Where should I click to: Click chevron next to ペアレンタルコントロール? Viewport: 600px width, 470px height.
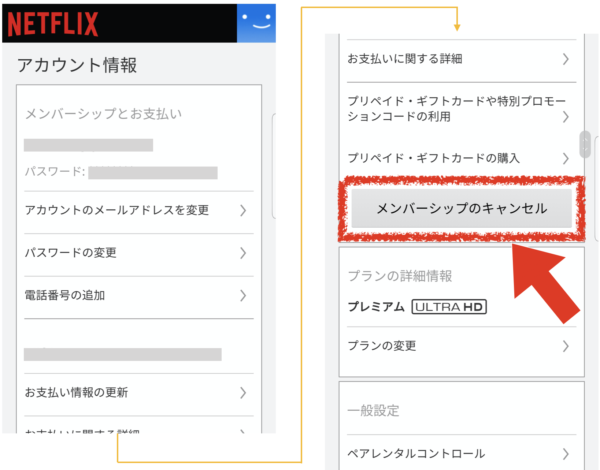(x=566, y=454)
